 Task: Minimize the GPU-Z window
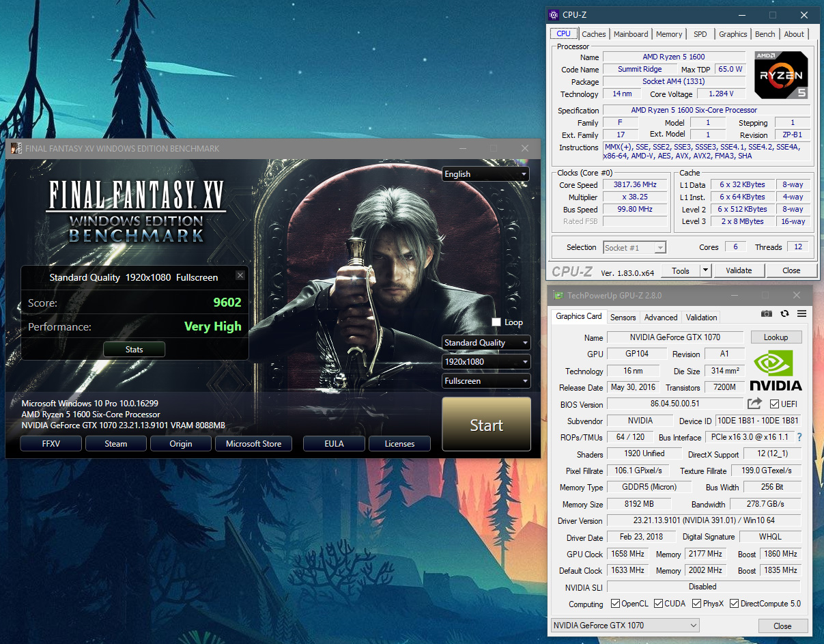(x=734, y=296)
